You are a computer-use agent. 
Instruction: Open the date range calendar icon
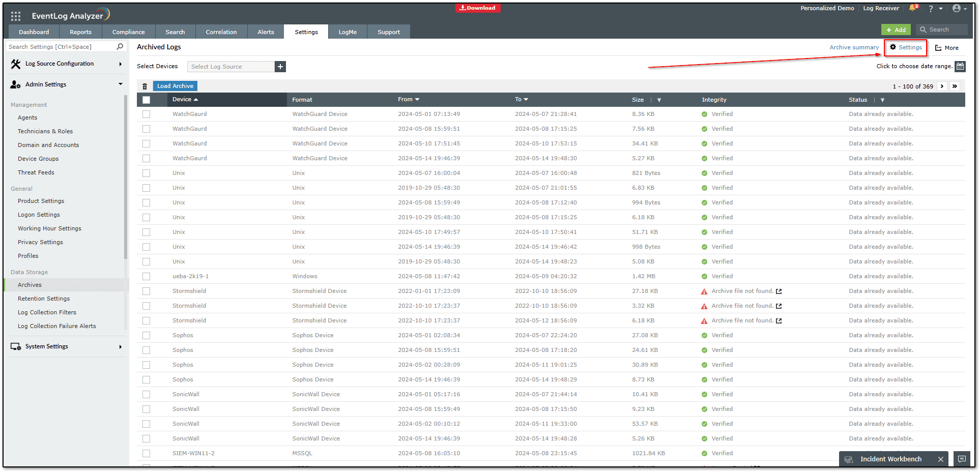click(x=960, y=66)
